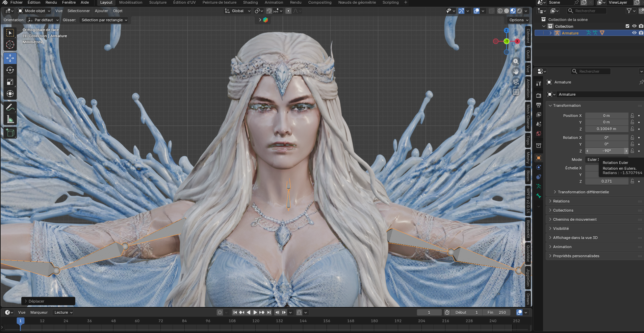Click the red X axis in the navigation gizmo

pos(517,41)
